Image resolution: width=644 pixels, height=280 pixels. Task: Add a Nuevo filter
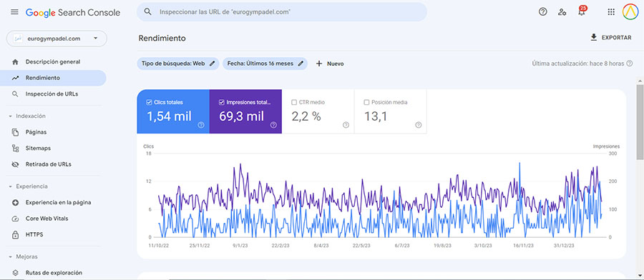tap(330, 64)
